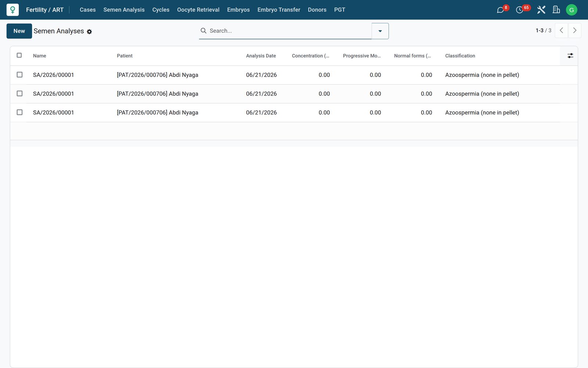Sort by the Progressive Mo... column header

point(362,56)
